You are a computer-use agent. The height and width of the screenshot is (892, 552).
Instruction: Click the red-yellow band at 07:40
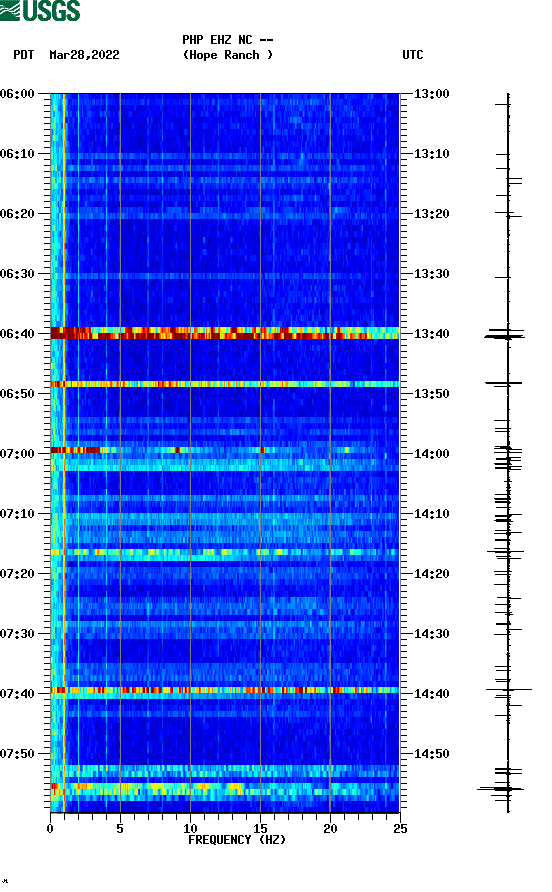[225, 690]
